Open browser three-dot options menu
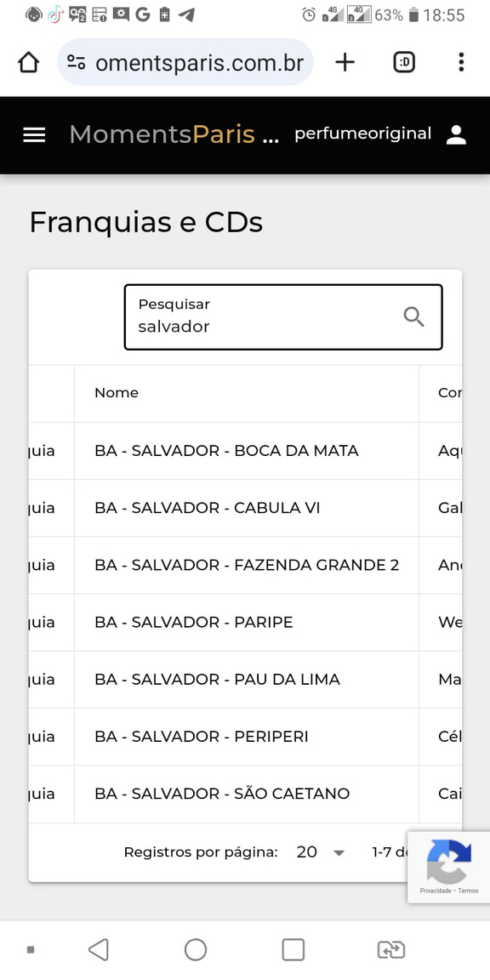The width and height of the screenshot is (490, 980). coord(461,62)
